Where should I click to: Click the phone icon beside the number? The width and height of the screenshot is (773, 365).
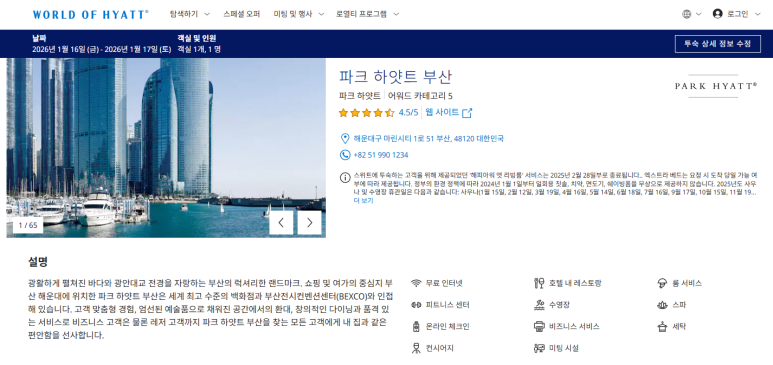345,155
